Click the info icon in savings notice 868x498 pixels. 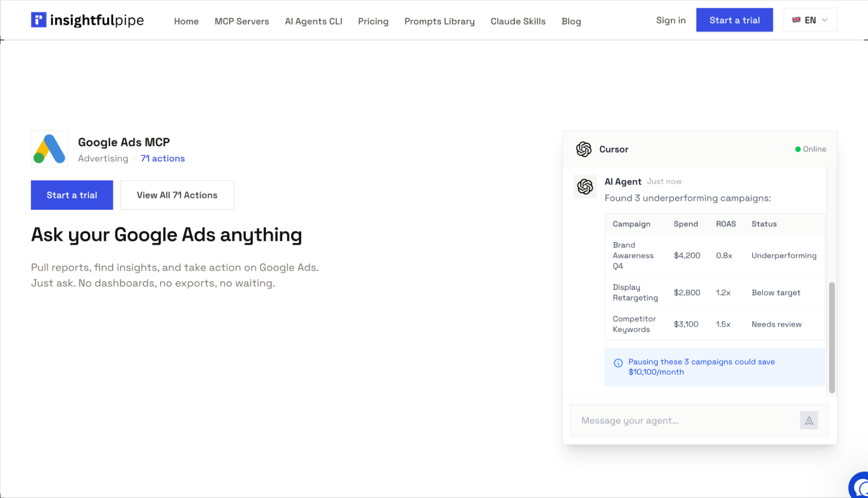coord(618,363)
